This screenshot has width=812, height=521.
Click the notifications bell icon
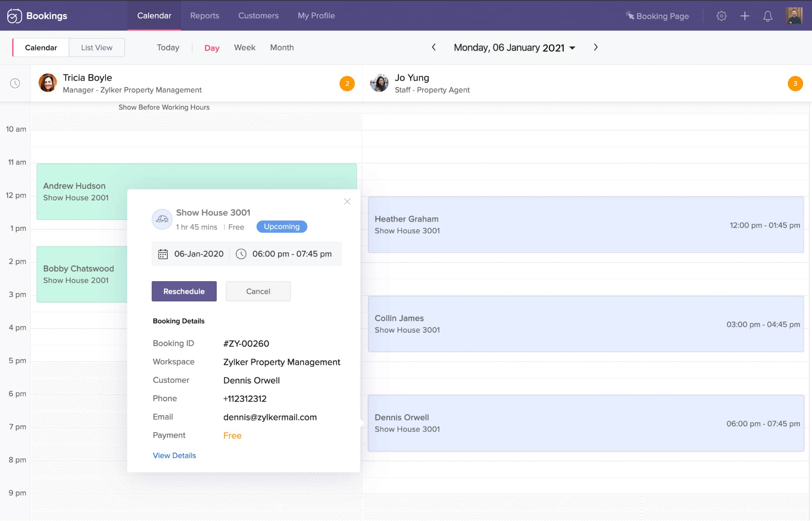(x=768, y=15)
